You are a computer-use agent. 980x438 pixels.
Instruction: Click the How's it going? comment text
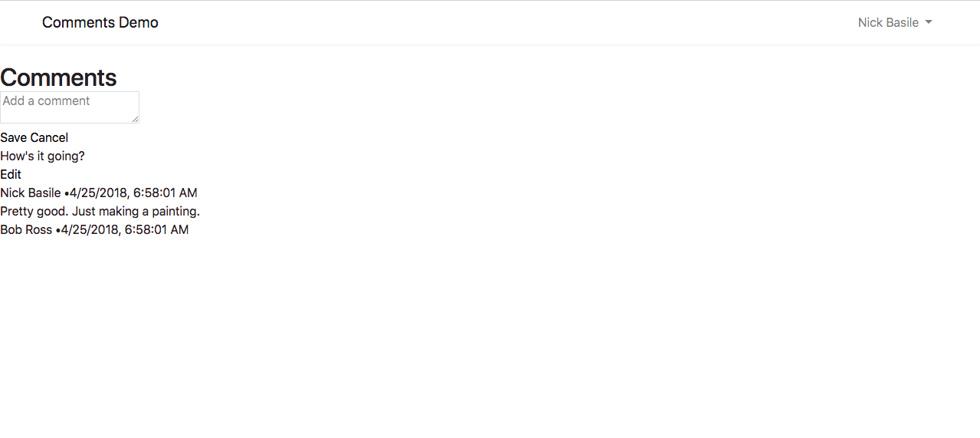(x=42, y=156)
